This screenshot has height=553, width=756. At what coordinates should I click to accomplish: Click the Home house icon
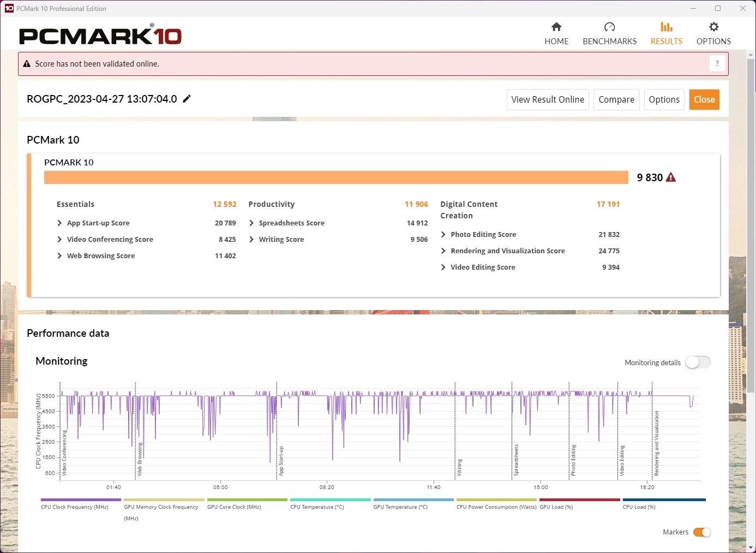click(556, 27)
